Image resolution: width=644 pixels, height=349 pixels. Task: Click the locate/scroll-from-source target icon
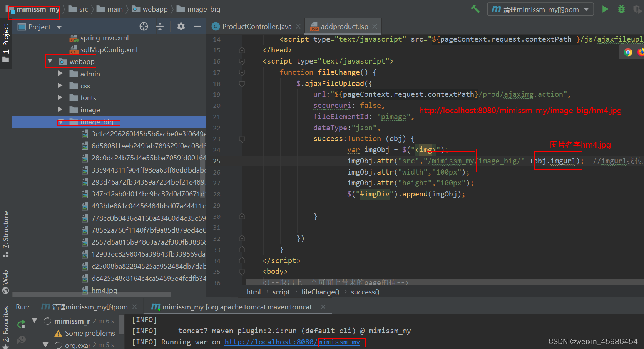[144, 26]
